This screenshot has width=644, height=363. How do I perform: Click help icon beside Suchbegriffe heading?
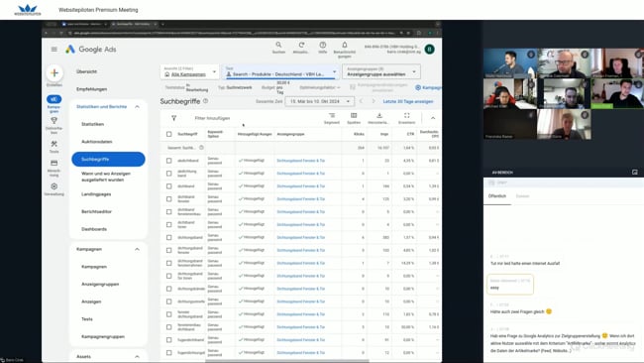205,101
